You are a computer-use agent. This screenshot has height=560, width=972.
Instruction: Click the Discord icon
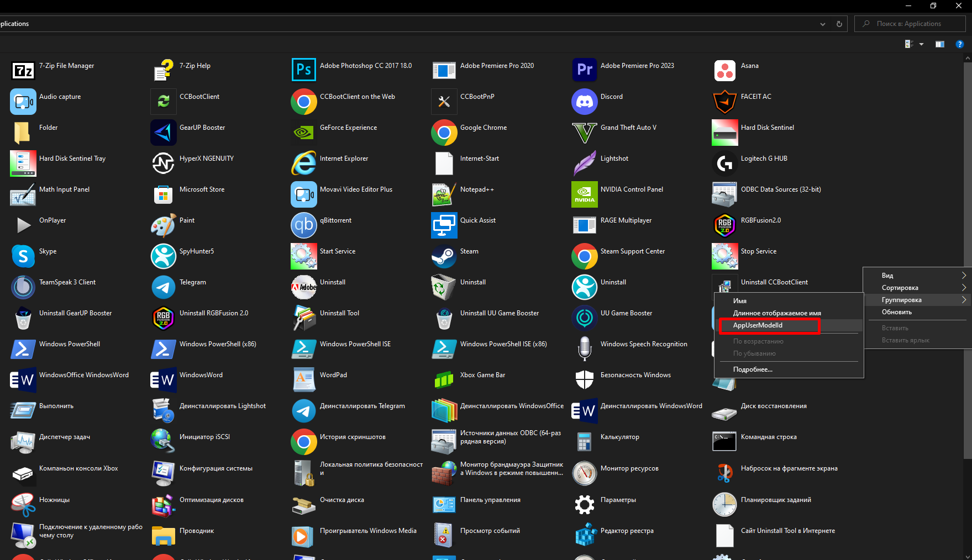coord(584,101)
